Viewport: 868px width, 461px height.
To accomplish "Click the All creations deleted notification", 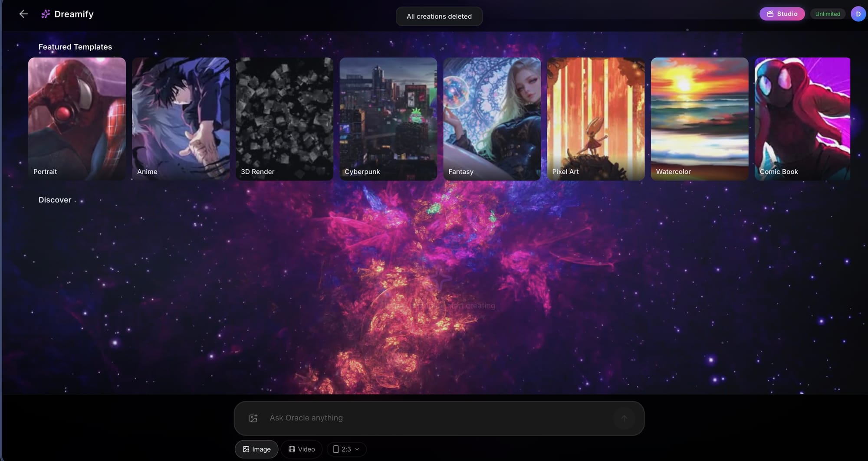I will [439, 16].
